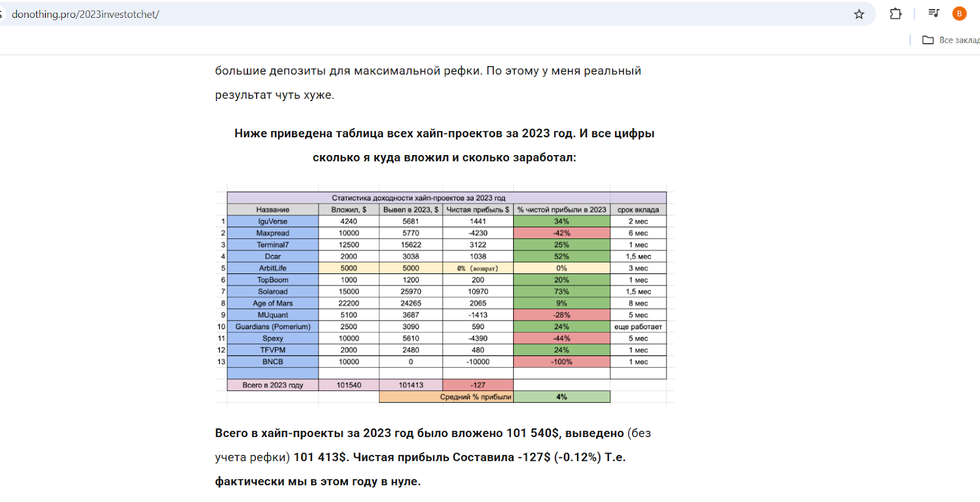The height and width of the screenshot is (502, 980).
Task: Click the 'Название' column header
Action: [273, 210]
